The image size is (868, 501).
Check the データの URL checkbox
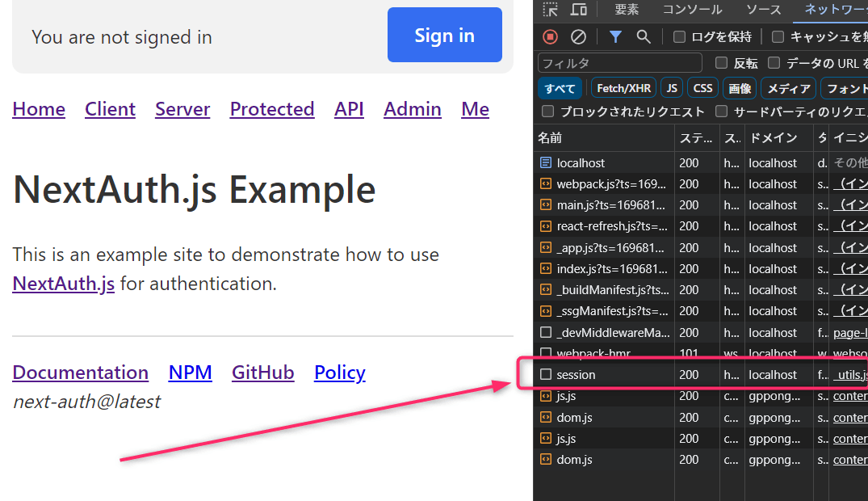(774, 63)
